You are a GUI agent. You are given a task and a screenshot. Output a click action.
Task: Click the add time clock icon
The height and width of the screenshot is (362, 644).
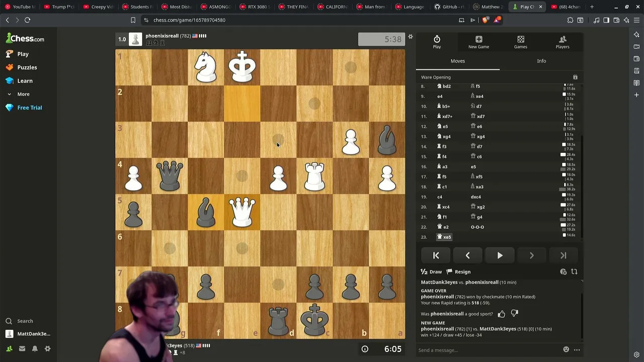(563, 272)
